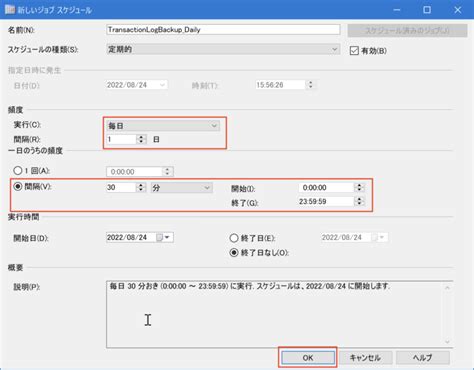This screenshot has width=474, height=370.
Task: Click the キャンセル button
Action: click(x=365, y=358)
